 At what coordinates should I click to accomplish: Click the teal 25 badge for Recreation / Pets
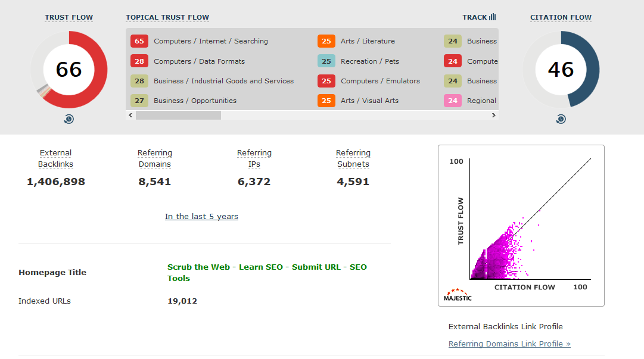pyautogui.click(x=326, y=61)
